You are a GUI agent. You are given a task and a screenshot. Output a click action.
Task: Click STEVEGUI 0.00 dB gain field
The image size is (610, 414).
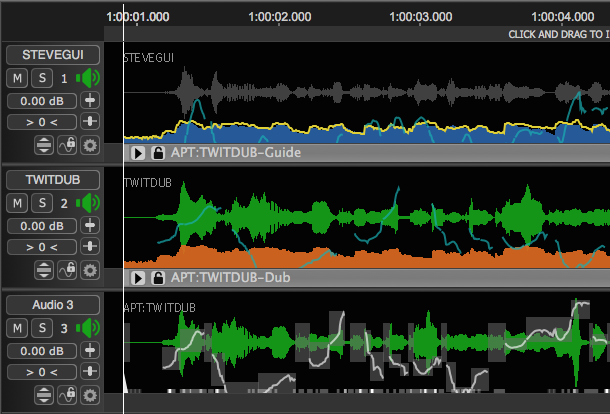41,101
